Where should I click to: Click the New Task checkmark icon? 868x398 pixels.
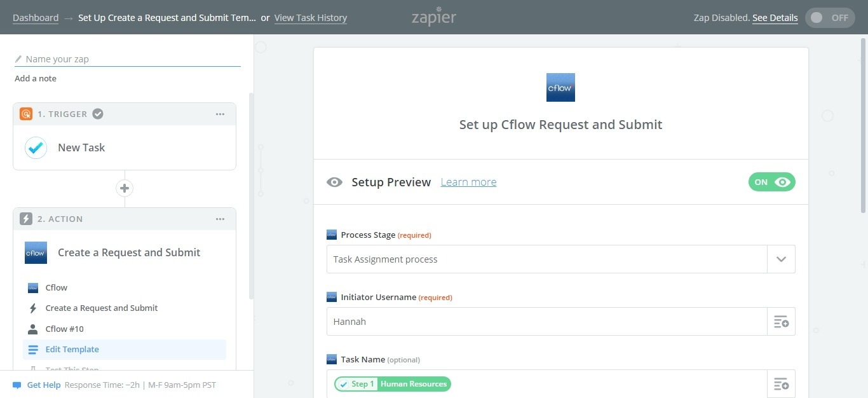pos(36,148)
